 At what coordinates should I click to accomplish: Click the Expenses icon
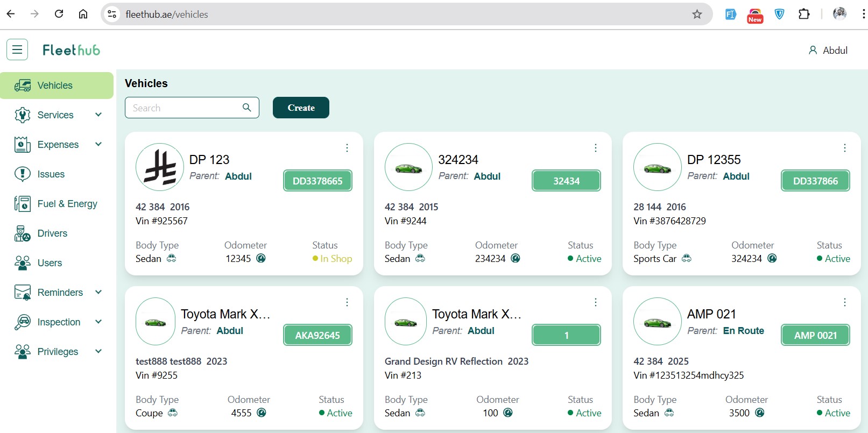click(x=23, y=145)
